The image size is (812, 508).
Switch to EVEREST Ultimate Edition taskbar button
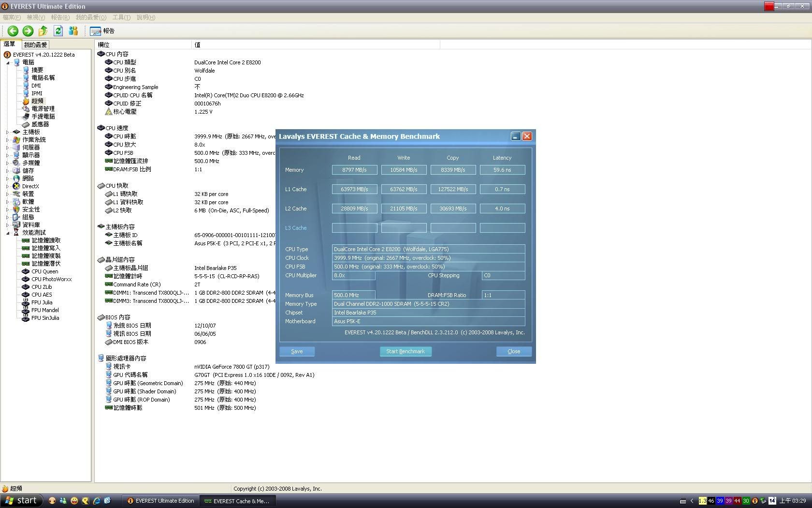(x=161, y=501)
